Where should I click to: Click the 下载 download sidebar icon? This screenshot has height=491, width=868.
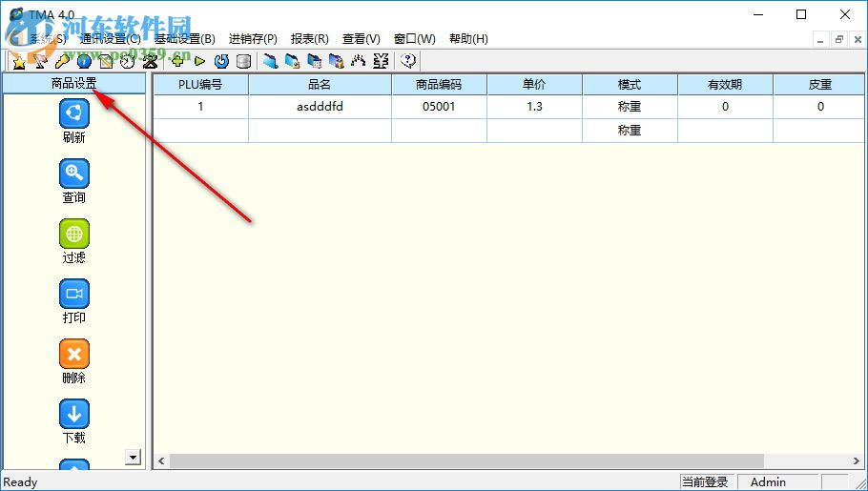tap(74, 414)
